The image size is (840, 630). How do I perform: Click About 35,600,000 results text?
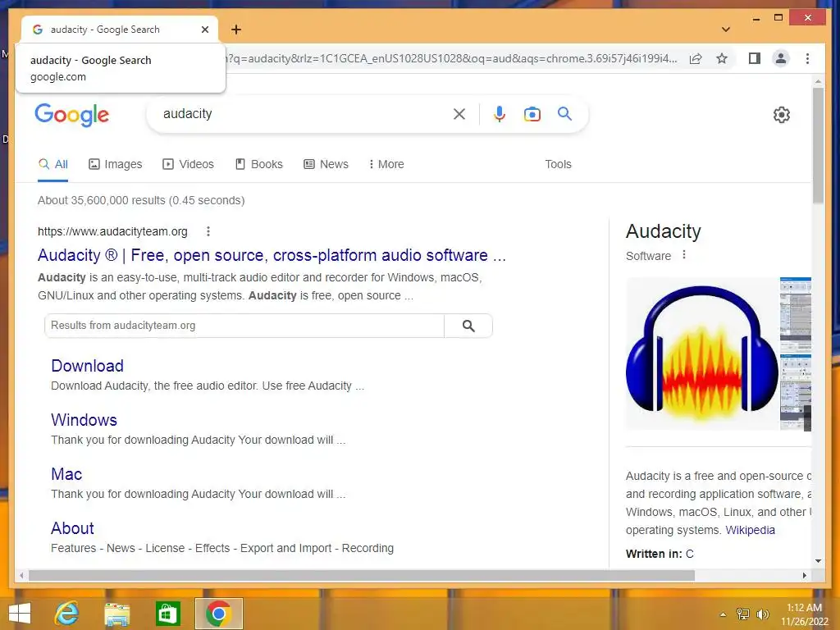tap(141, 200)
